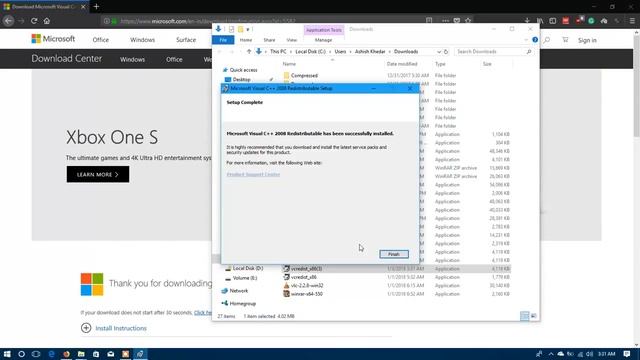Select the Compressed folder
The image size is (640, 360).
[x=304, y=76]
